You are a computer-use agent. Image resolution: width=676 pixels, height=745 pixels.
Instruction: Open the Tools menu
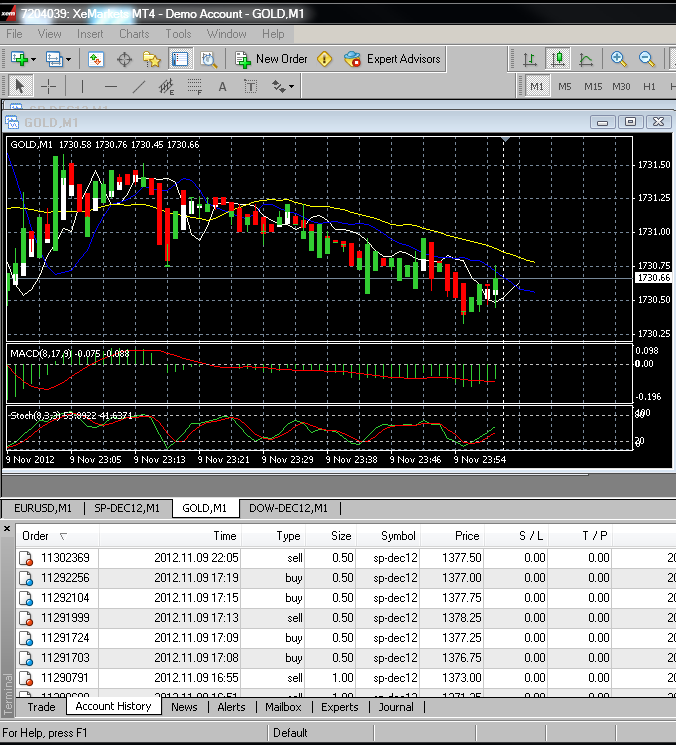178,34
